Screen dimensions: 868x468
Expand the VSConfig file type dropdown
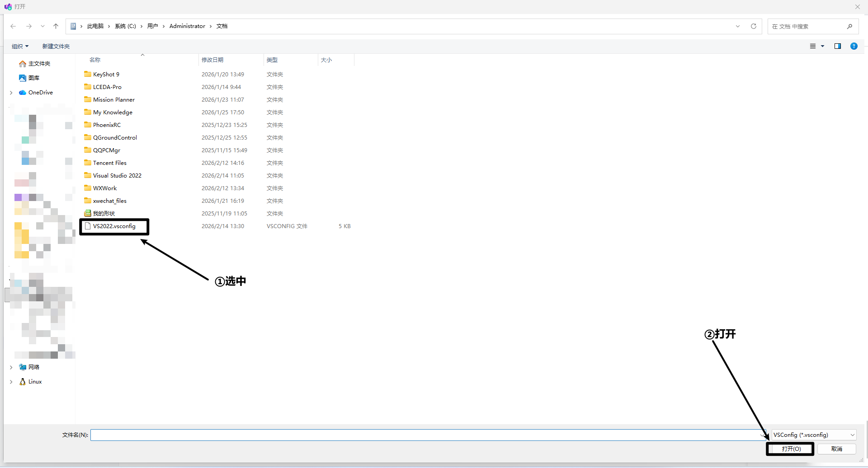coord(852,435)
